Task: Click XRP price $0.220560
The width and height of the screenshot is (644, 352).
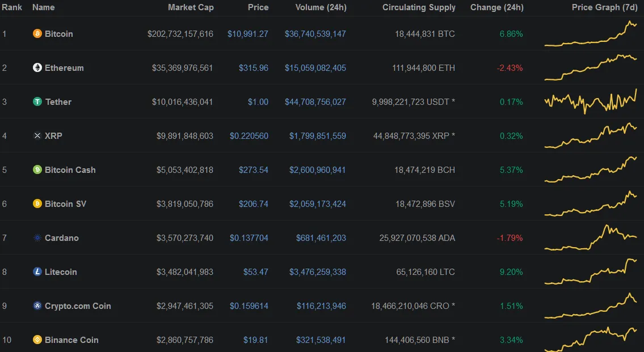Action: tap(249, 136)
